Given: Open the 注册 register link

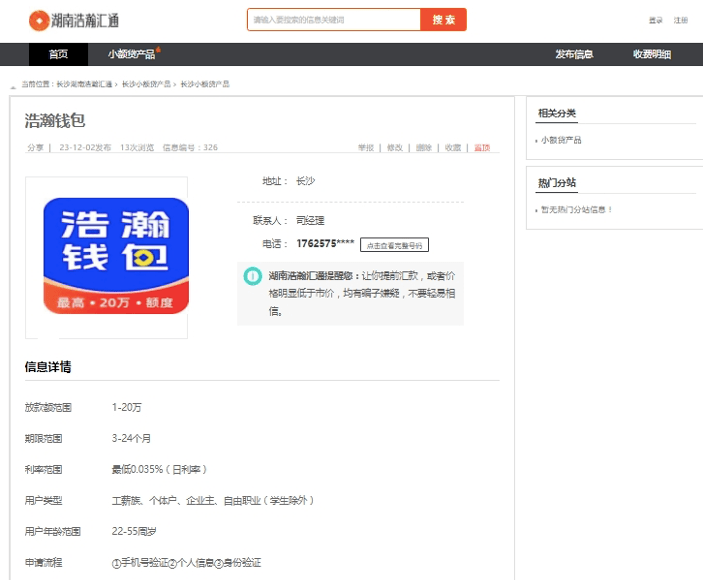Looking at the screenshot, I should 681,20.
